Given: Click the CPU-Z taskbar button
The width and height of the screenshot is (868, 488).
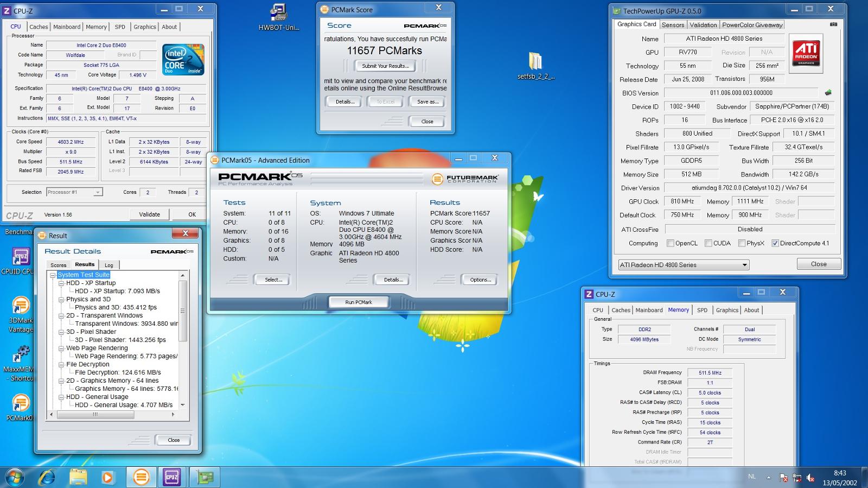Looking at the screenshot, I should pyautogui.click(x=173, y=477).
